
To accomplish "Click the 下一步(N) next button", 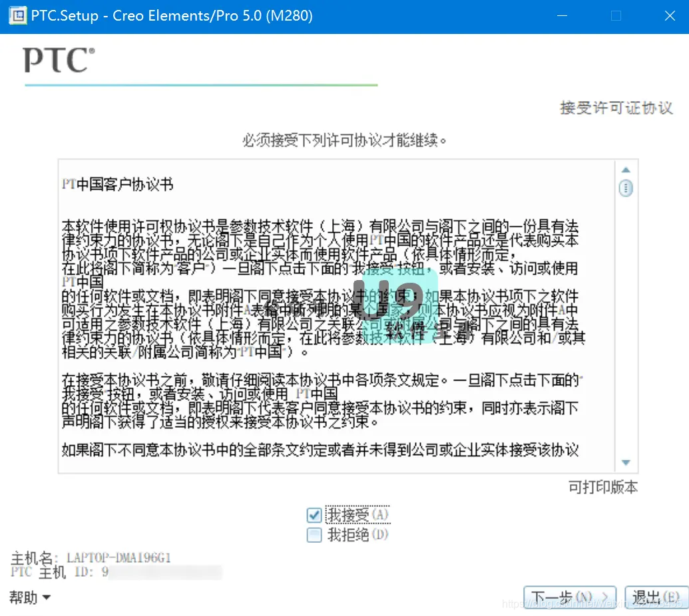I will click(570, 597).
